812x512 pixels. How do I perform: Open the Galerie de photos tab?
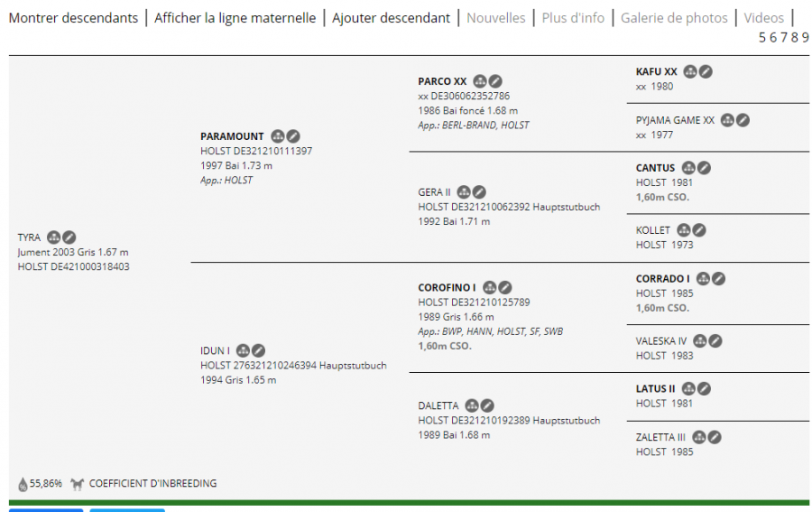click(x=674, y=18)
